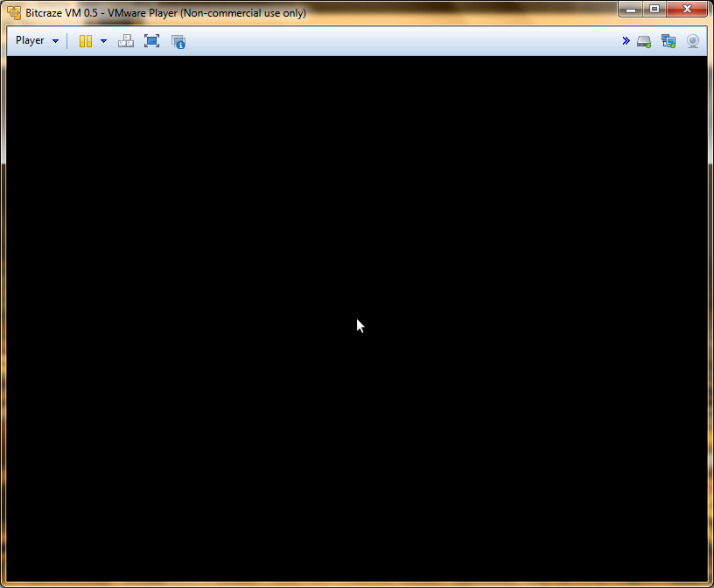Expand the double-chevron devices toolbar
This screenshot has width=714, height=588.
coord(626,41)
